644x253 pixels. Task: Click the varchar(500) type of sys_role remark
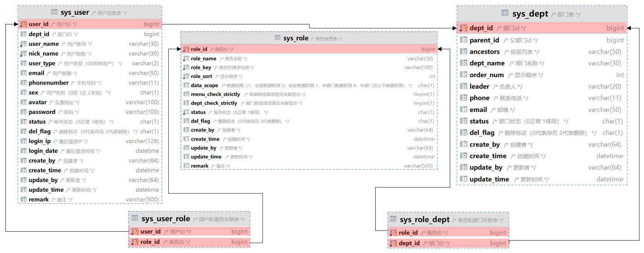point(418,166)
